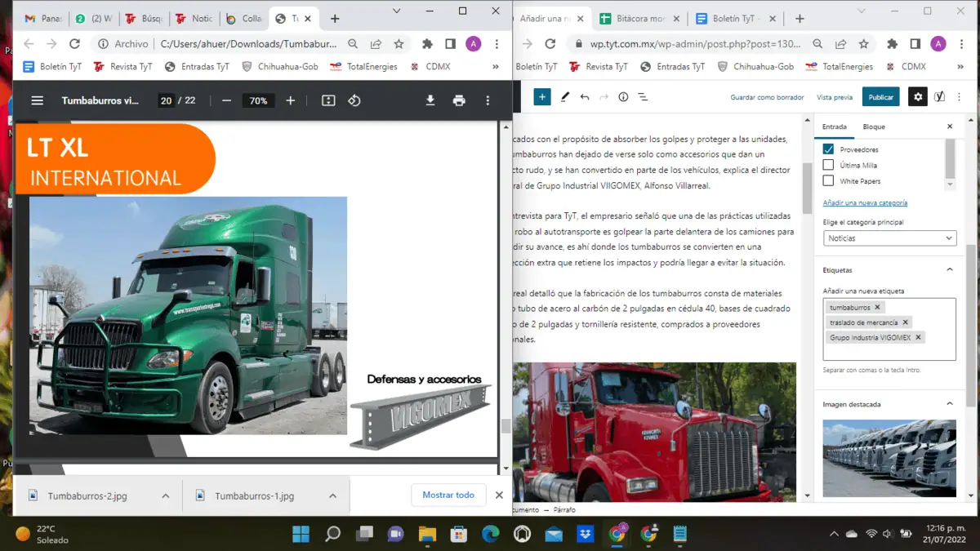Rotate the PDF page counterclockwise
The image size is (980, 551).
[x=354, y=100]
